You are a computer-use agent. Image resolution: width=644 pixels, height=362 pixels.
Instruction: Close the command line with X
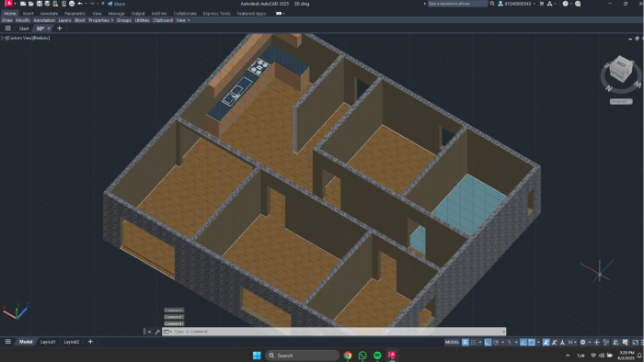pyautogui.click(x=149, y=332)
